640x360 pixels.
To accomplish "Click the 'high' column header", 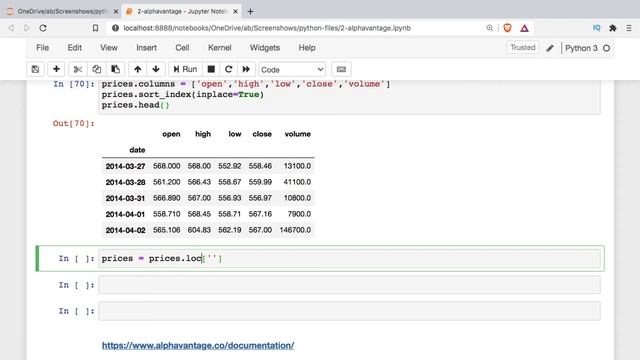I will [203, 134].
